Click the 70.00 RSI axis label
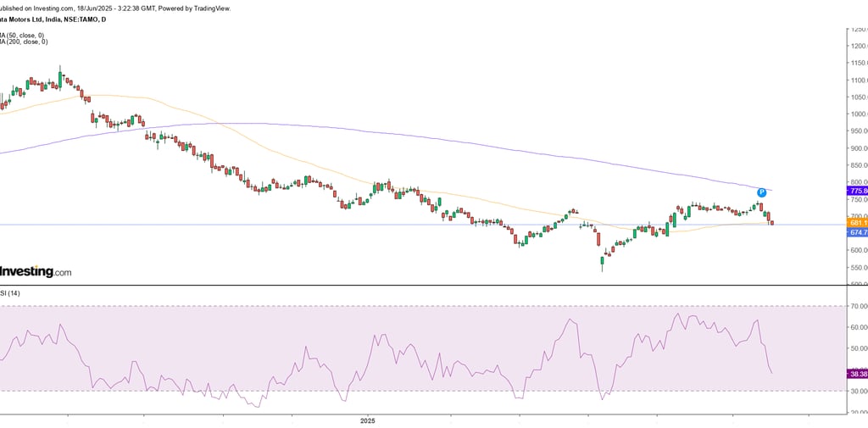Viewport: 868px width, 428px height. click(x=860, y=306)
